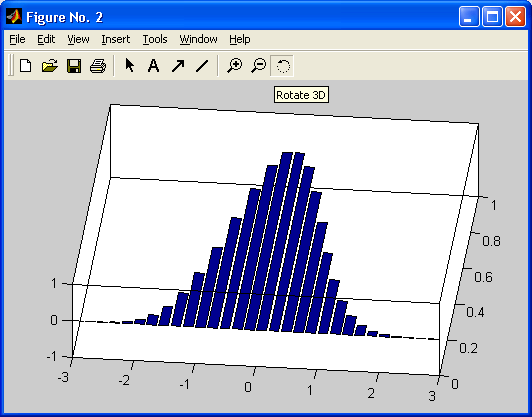Click the x-axis tick label '-2'
The width and height of the screenshot is (532, 417).
(125, 381)
